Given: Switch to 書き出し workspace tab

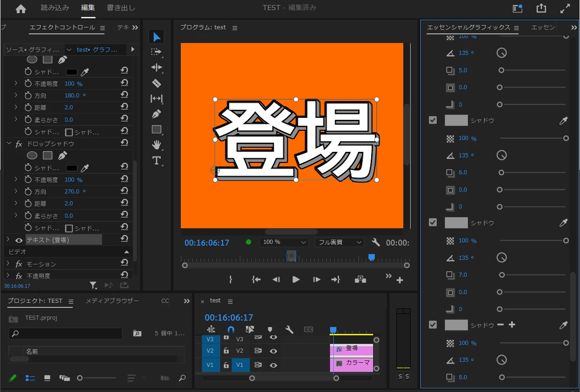Looking at the screenshot, I should [x=121, y=8].
